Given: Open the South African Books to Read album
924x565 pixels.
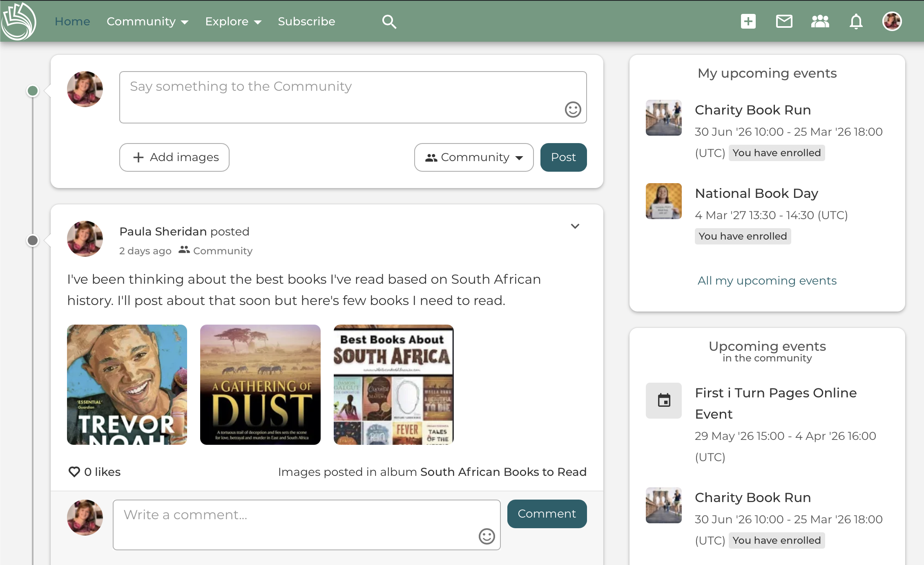Looking at the screenshot, I should click(x=503, y=472).
